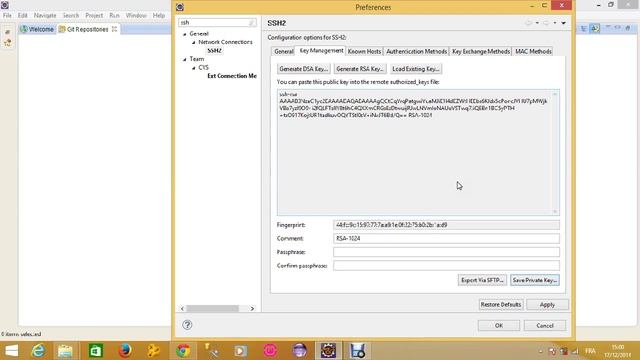This screenshot has width=640, height=360.
Task: Open the Project menu in Eclipse
Action: (x=94, y=16)
